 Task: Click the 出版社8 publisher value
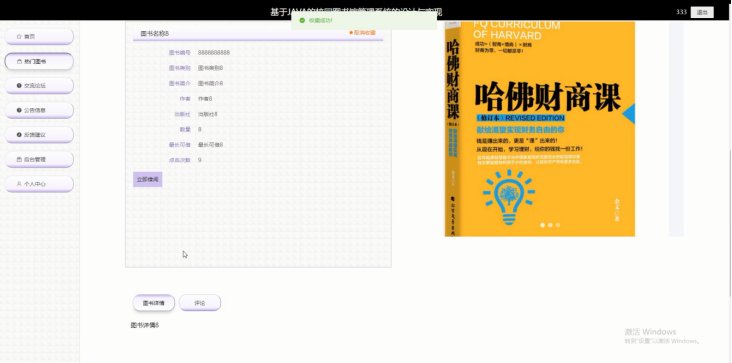[x=208, y=114]
